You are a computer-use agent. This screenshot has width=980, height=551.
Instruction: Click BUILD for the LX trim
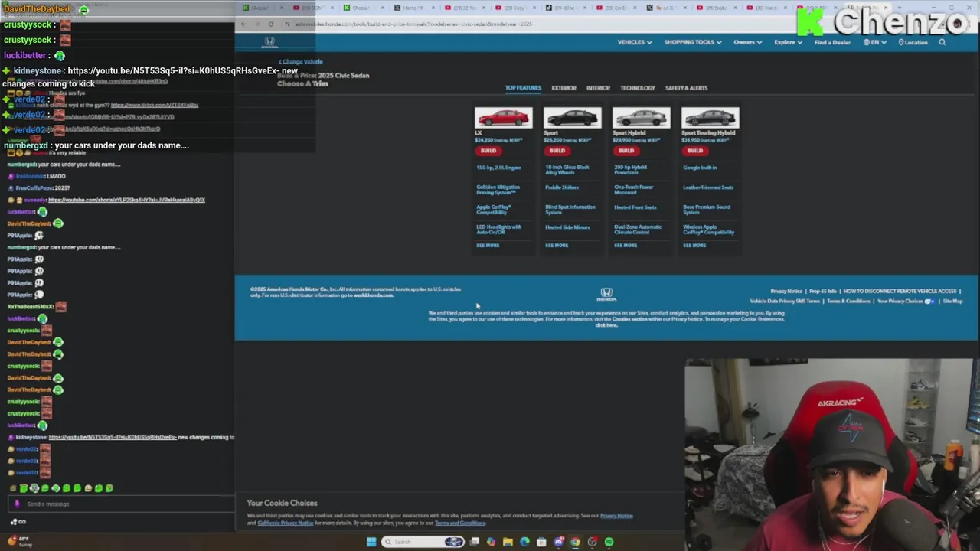click(x=488, y=151)
